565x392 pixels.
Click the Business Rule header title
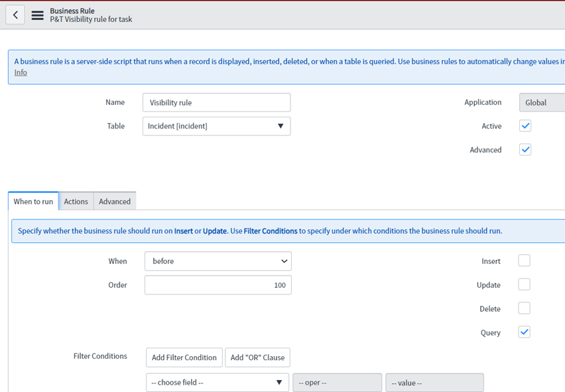[x=72, y=11]
